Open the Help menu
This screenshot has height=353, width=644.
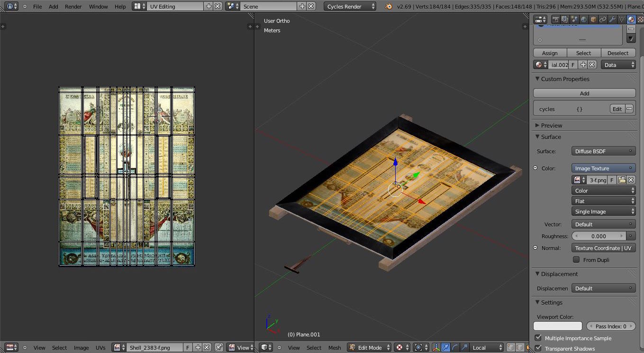point(120,7)
